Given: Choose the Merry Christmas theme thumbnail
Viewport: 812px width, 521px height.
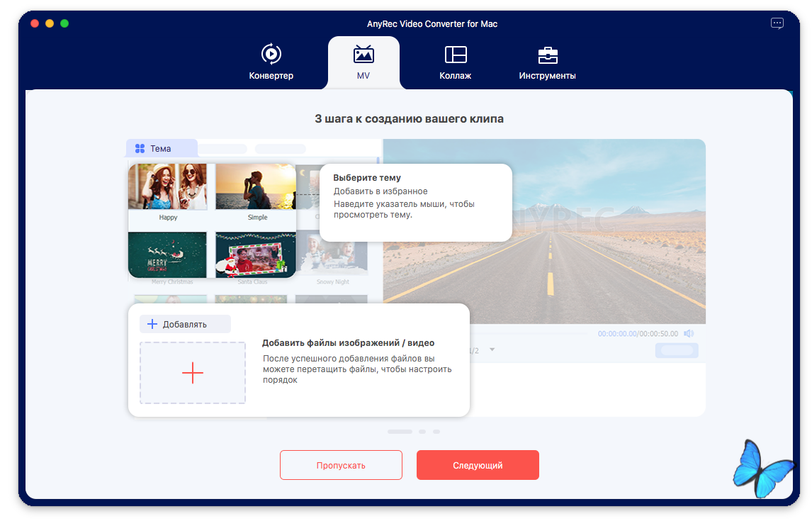Looking at the screenshot, I should click(x=168, y=254).
